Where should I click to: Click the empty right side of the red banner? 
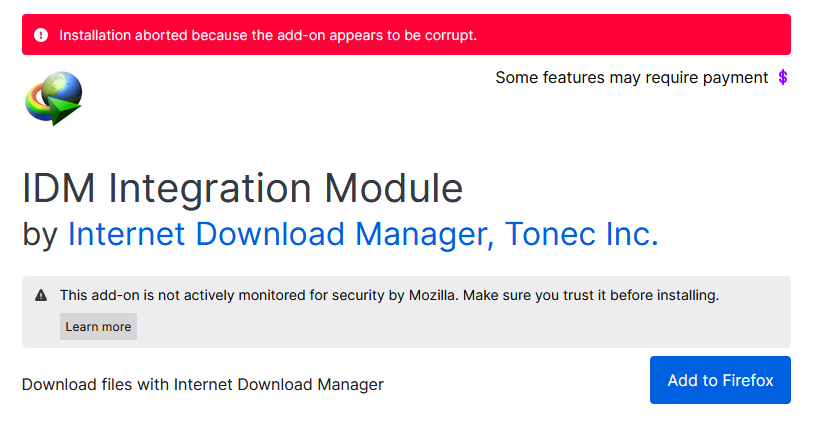coord(640,35)
